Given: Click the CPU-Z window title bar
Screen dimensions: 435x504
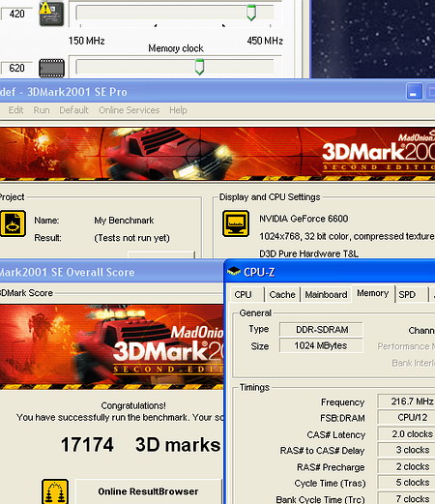Looking at the screenshot, I should 330,272.
